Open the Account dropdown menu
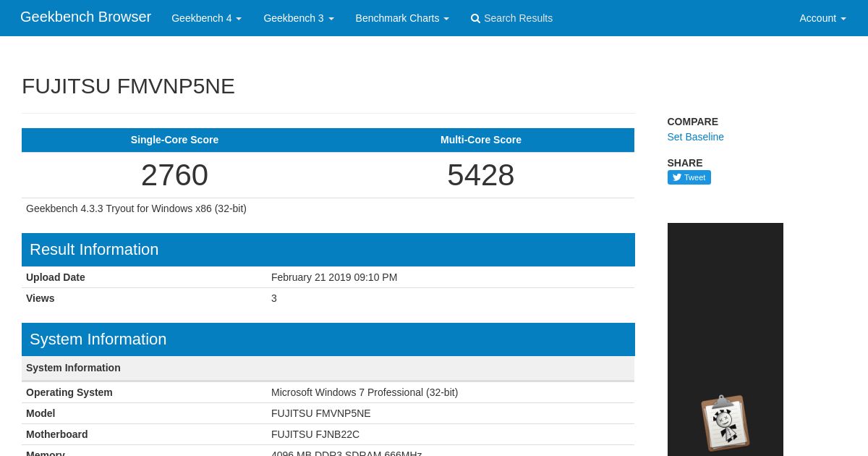 pos(822,18)
